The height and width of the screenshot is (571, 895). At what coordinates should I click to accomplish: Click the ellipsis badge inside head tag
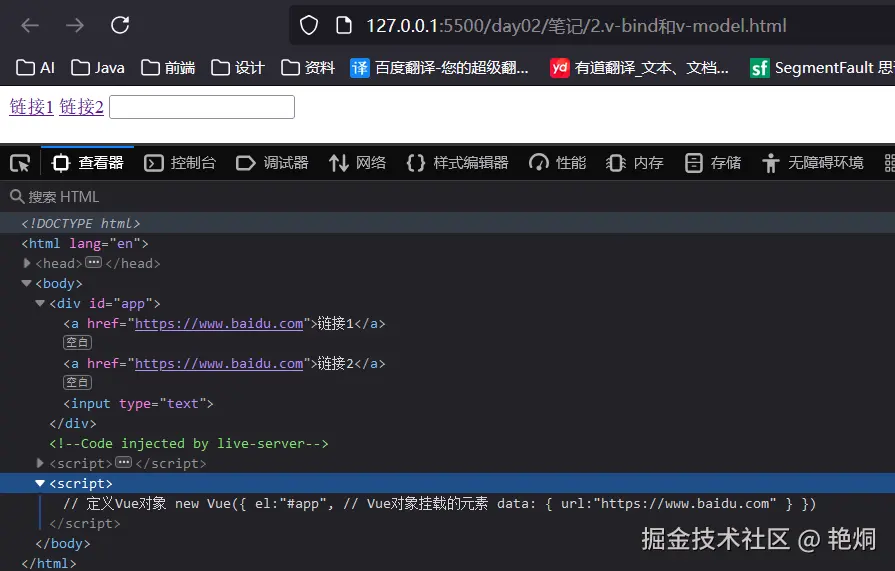pos(94,263)
